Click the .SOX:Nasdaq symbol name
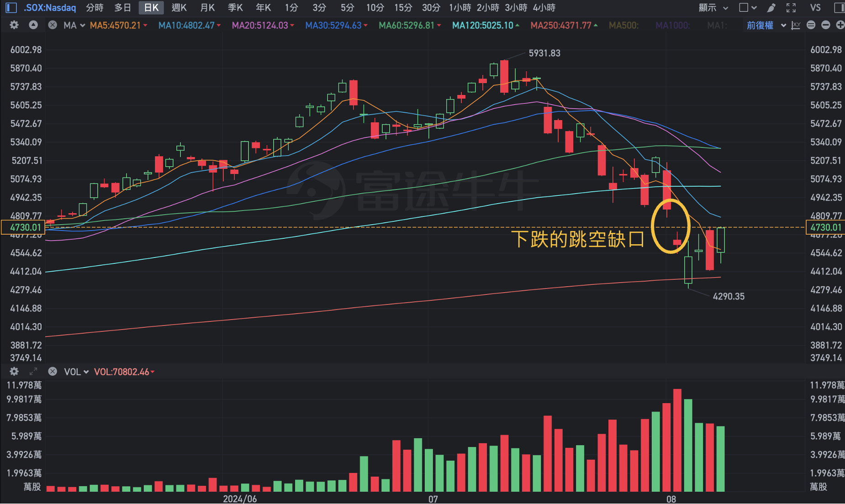This screenshot has width=845, height=504. click(x=50, y=8)
